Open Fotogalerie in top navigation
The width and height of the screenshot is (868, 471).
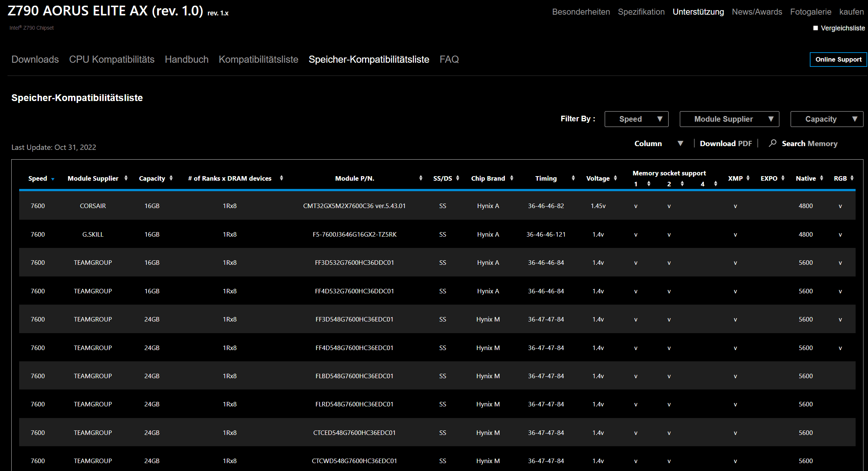811,12
